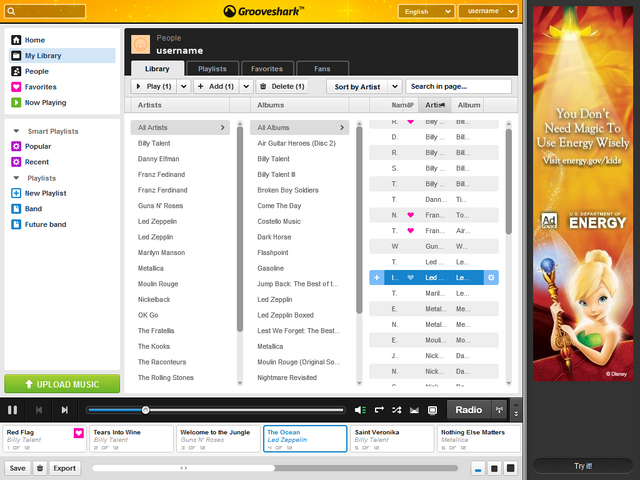The image size is (640, 480).
Task: Open the English language dropdown
Action: point(426,11)
